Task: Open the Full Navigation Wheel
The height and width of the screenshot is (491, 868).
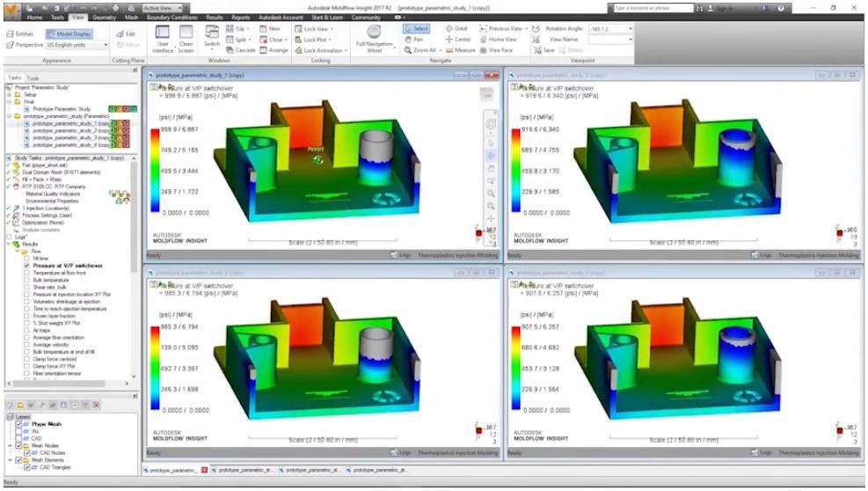Action: click(x=375, y=39)
